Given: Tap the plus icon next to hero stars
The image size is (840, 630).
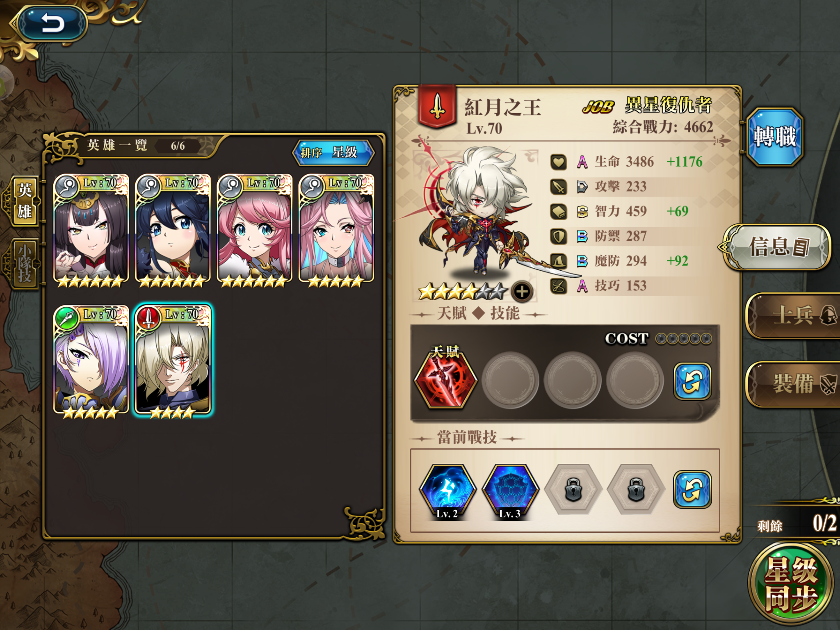Looking at the screenshot, I should tap(522, 292).
